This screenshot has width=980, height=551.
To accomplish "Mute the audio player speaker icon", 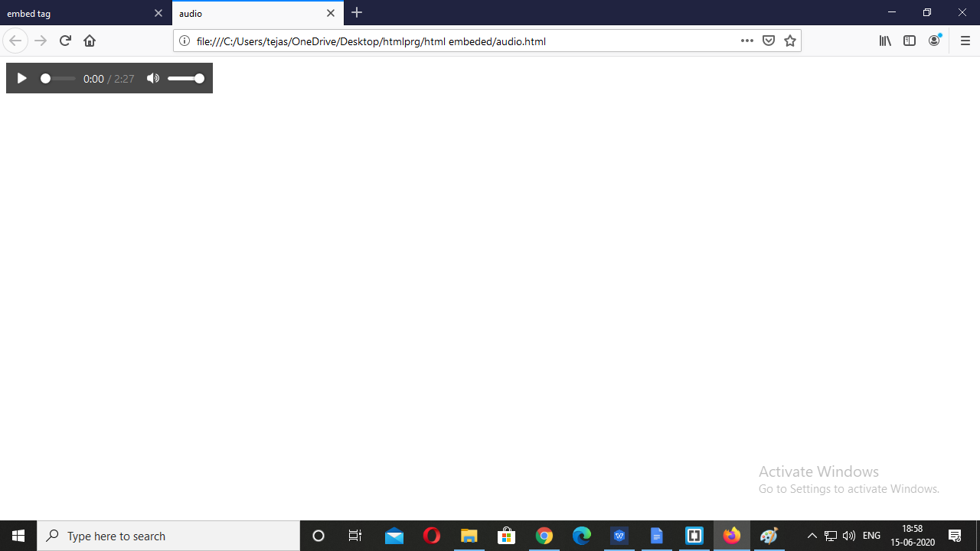I will [153, 78].
